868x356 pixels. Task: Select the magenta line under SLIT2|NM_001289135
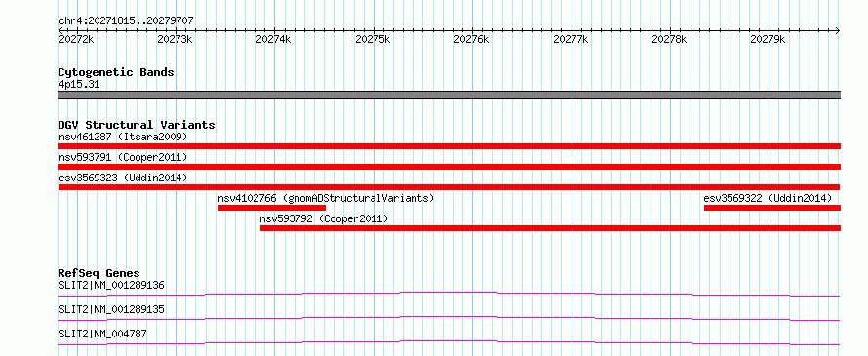coord(449,318)
